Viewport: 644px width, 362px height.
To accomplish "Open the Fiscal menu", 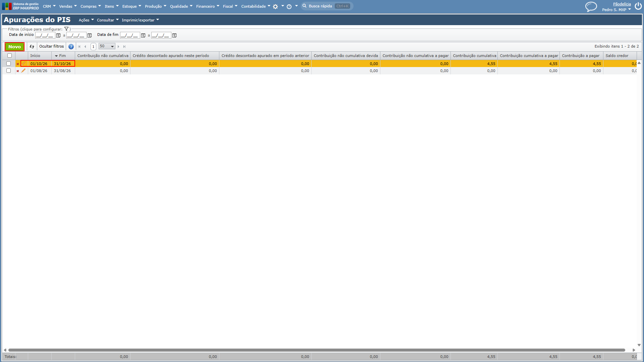I will coord(230,6).
